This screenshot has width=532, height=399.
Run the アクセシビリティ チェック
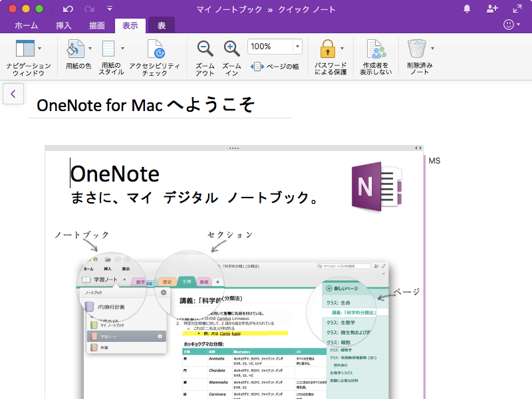click(x=155, y=57)
